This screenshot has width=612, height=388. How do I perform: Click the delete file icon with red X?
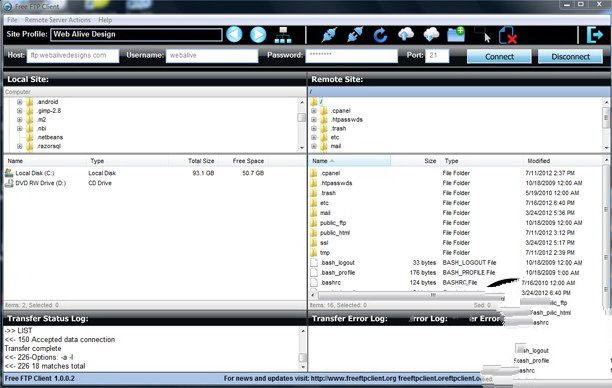click(508, 35)
